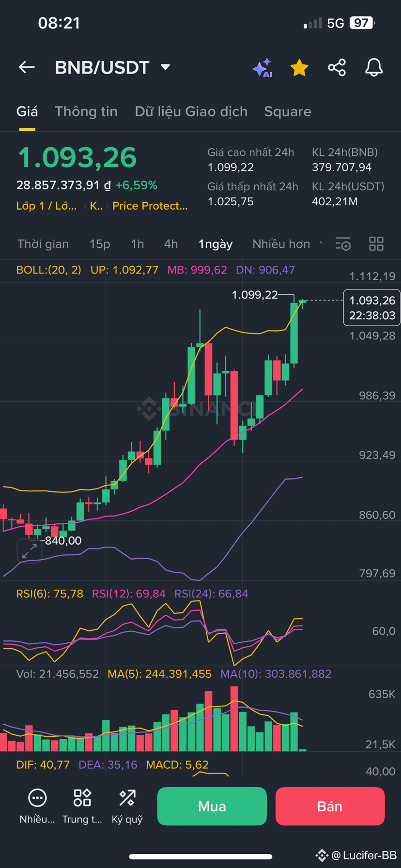Viewport: 401px width, 868px height.
Task: Open the chart layout grid icon
Action: pos(376,244)
